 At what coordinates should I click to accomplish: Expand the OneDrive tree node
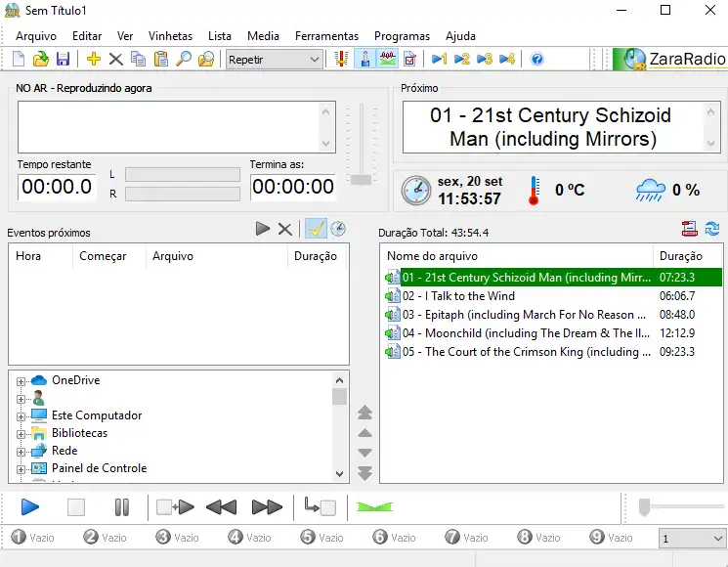tap(21, 381)
